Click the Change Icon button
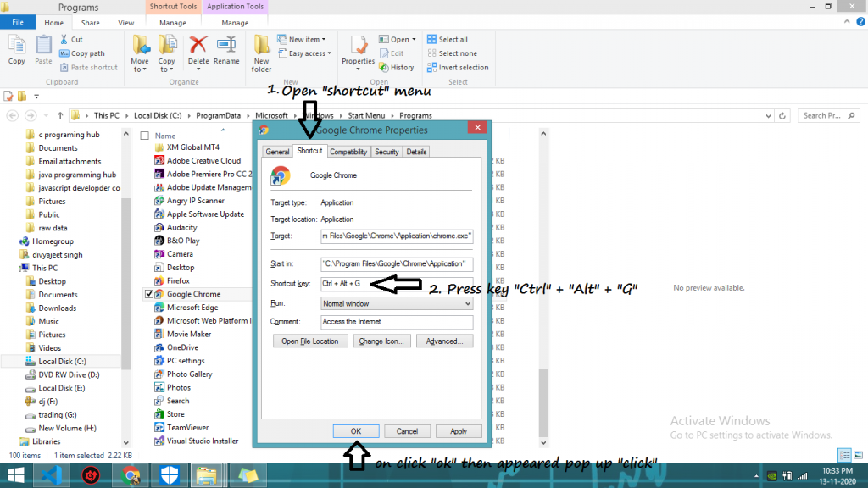The image size is (868, 488). pos(381,341)
